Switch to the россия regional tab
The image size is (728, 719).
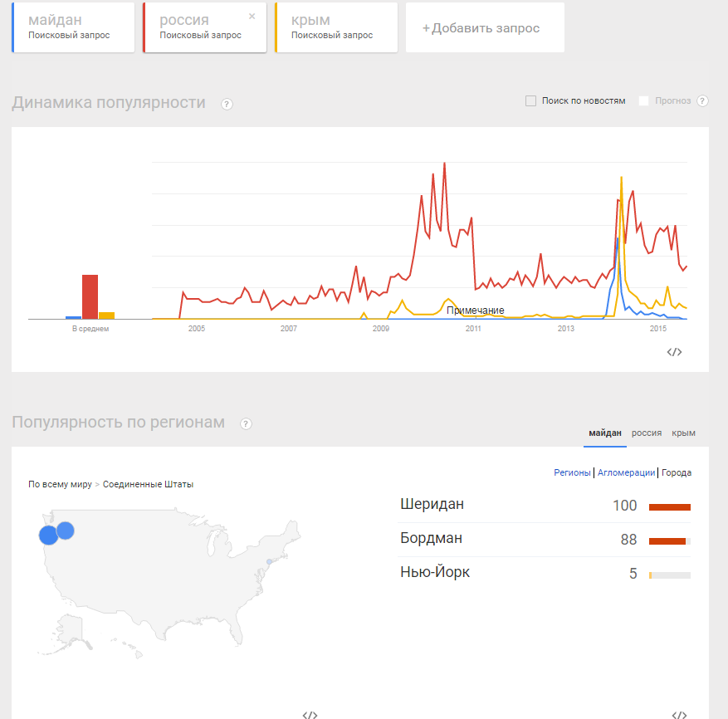647,433
